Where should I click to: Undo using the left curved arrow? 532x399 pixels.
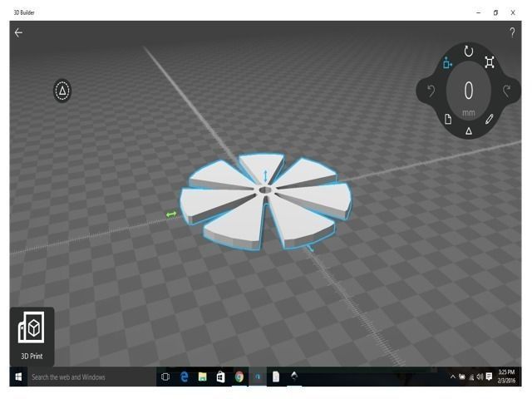431,91
